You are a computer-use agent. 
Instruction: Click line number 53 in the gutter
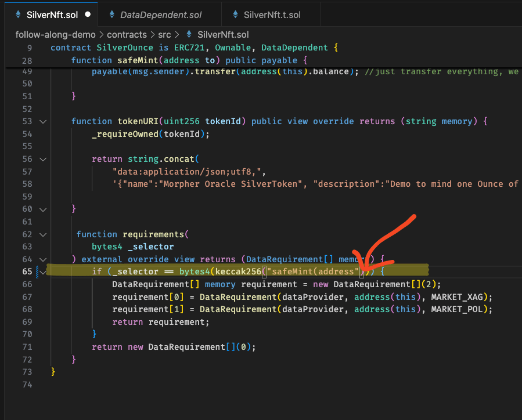(x=27, y=121)
